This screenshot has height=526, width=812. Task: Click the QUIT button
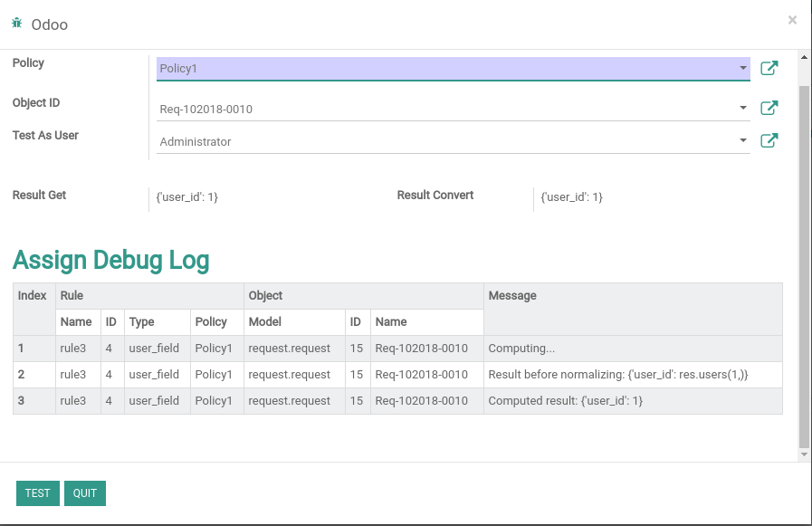click(85, 493)
